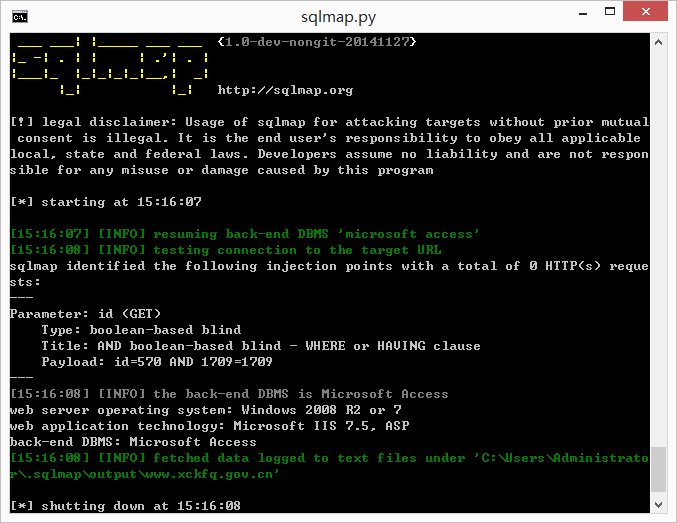Click the 'legal disclaimer' opening line

[x=330, y=122]
